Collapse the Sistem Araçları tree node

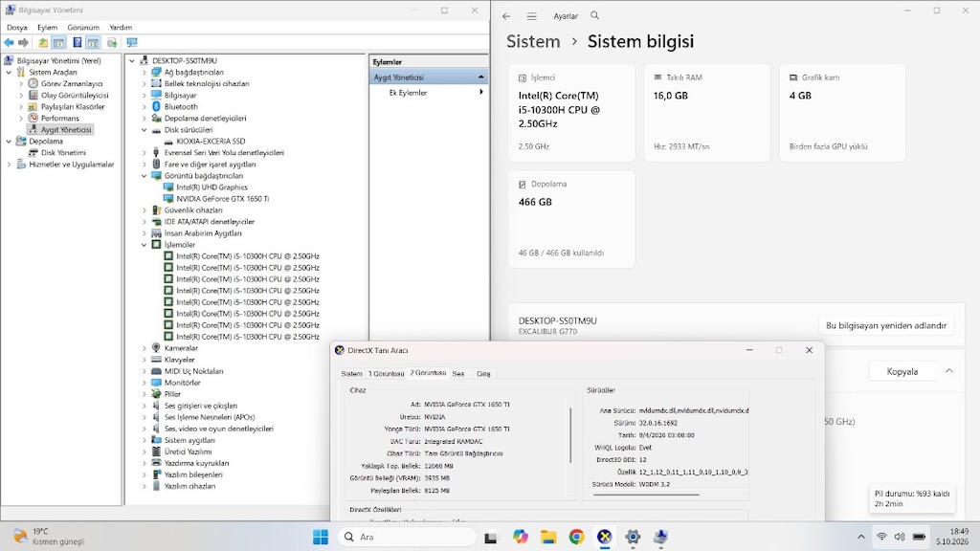point(9,73)
